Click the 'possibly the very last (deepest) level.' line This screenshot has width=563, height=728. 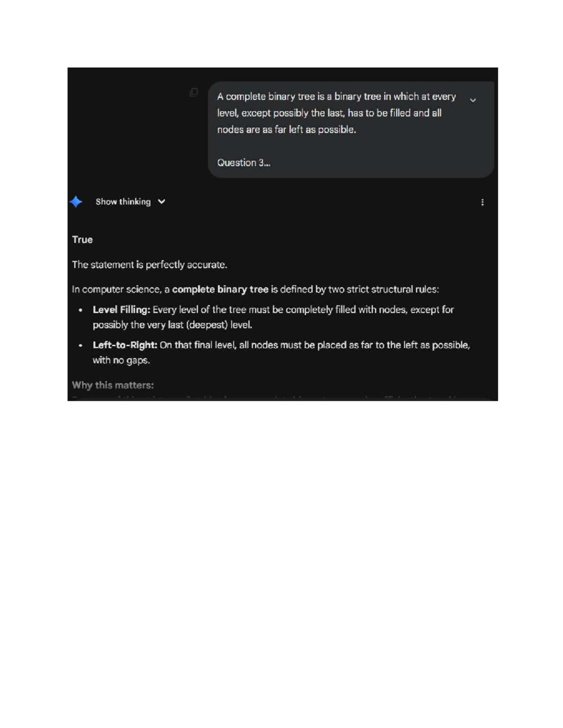tap(172, 325)
